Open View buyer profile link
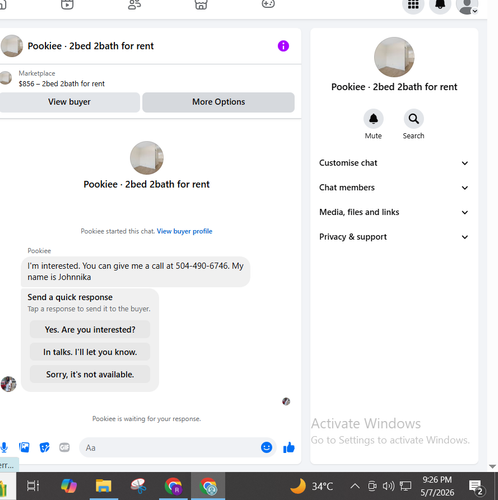Image resolution: width=498 pixels, height=500 pixels. click(x=184, y=231)
